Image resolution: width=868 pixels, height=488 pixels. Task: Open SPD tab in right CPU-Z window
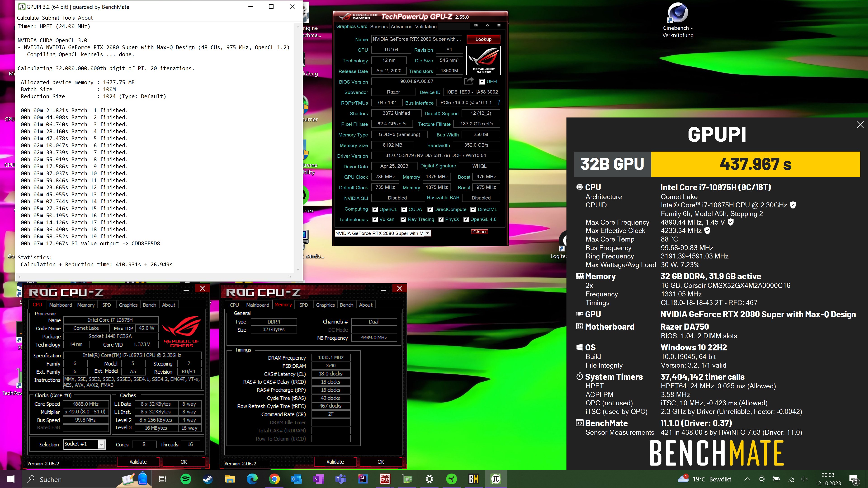click(304, 305)
